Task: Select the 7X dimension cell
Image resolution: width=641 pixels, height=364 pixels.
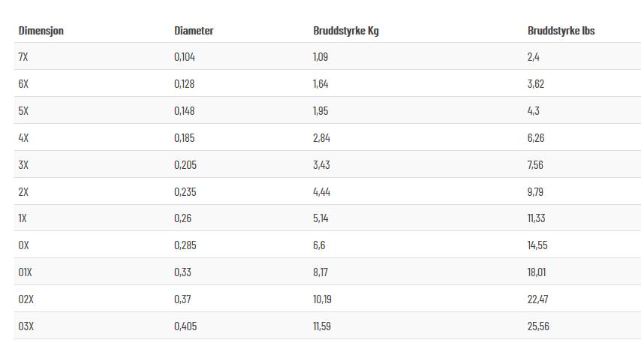Action: point(23,57)
